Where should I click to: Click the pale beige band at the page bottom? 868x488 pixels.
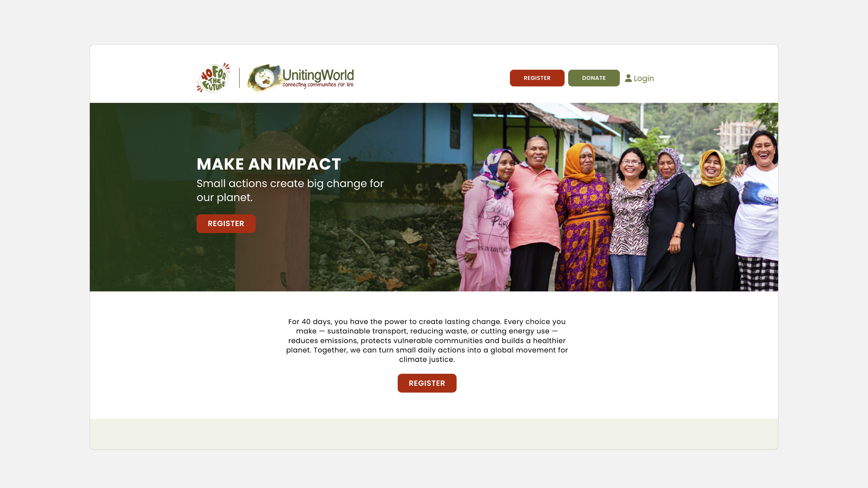pyautogui.click(x=434, y=434)
